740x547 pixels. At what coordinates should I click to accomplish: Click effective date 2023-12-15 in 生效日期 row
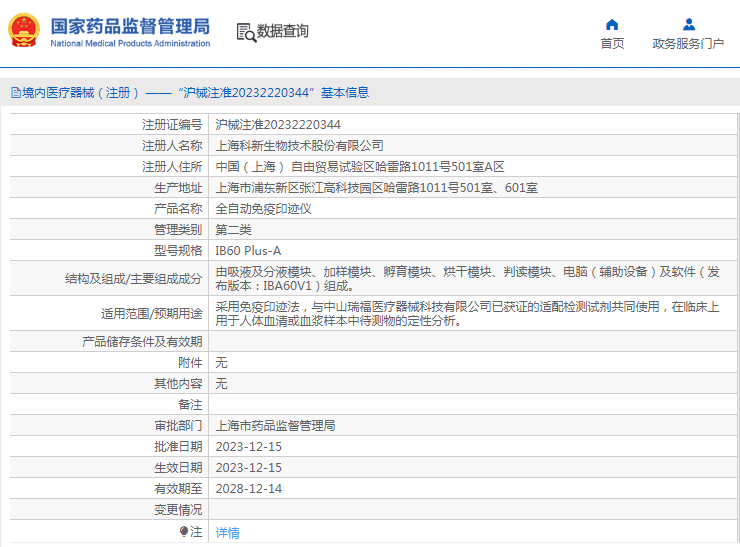[249, 468]
